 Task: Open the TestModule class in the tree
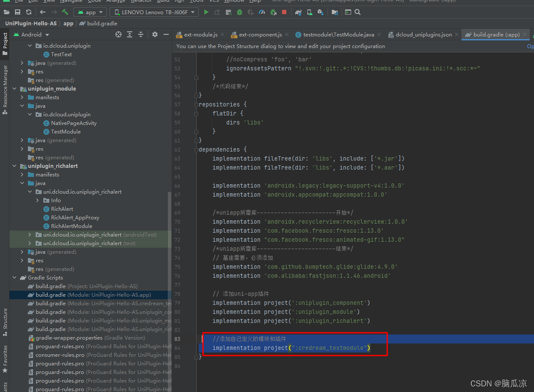pyautogui.click(x=66, y=132)
